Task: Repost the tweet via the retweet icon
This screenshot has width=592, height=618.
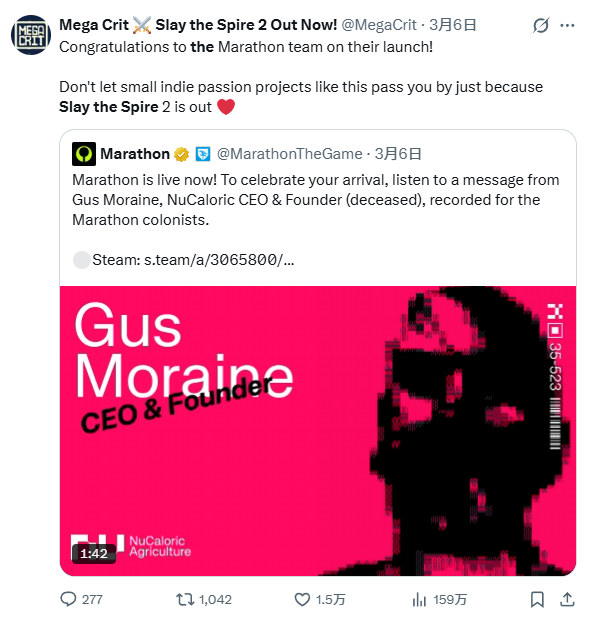Action: (x=185, y=599)
